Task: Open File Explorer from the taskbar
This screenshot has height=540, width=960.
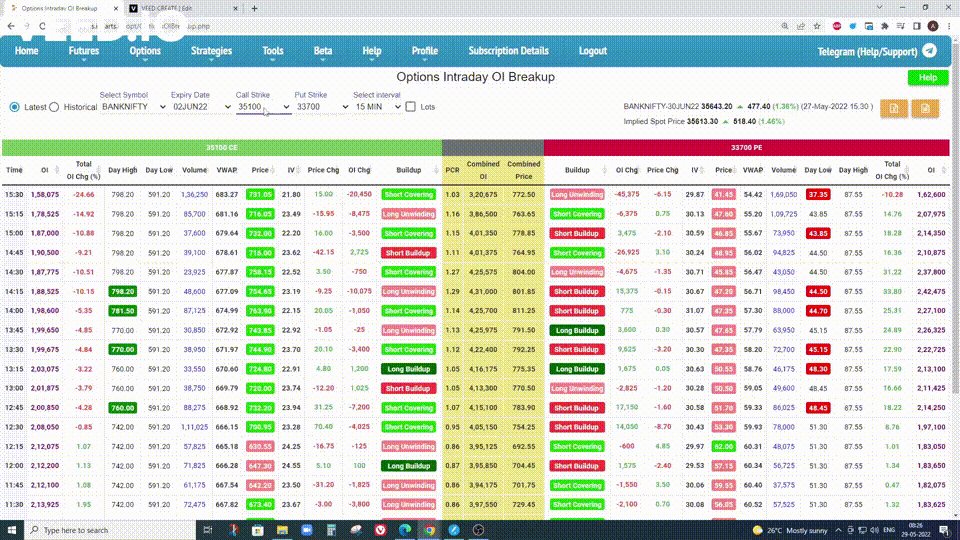Action: point(282,530)
